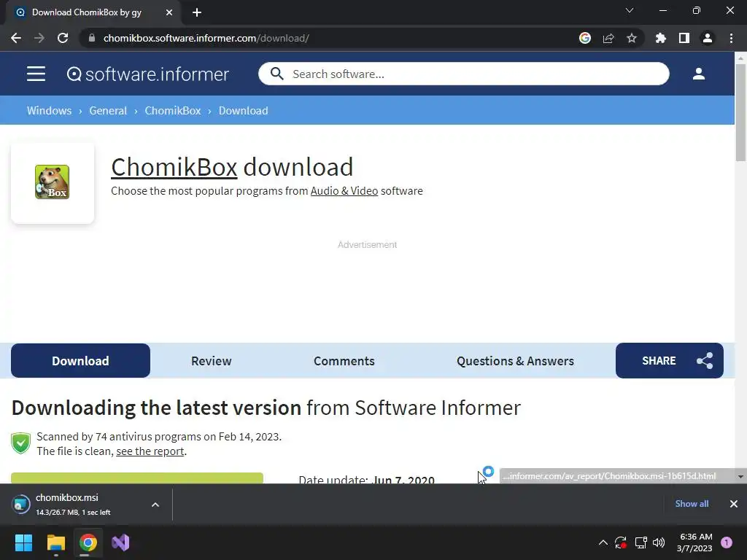Reload the page
This screenshot has width=747, height=560.
point(63,38)
